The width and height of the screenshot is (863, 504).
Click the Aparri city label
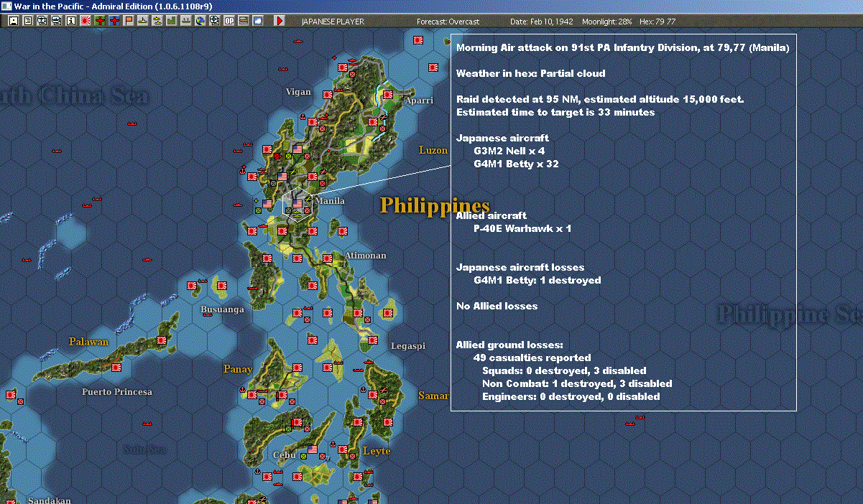click(x=419, y=101)
